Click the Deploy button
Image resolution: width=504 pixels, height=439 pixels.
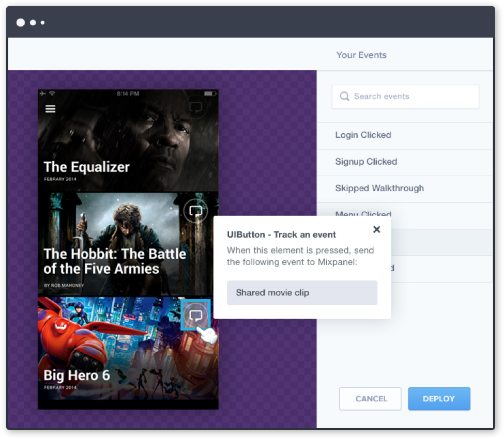tap(439, 399)
